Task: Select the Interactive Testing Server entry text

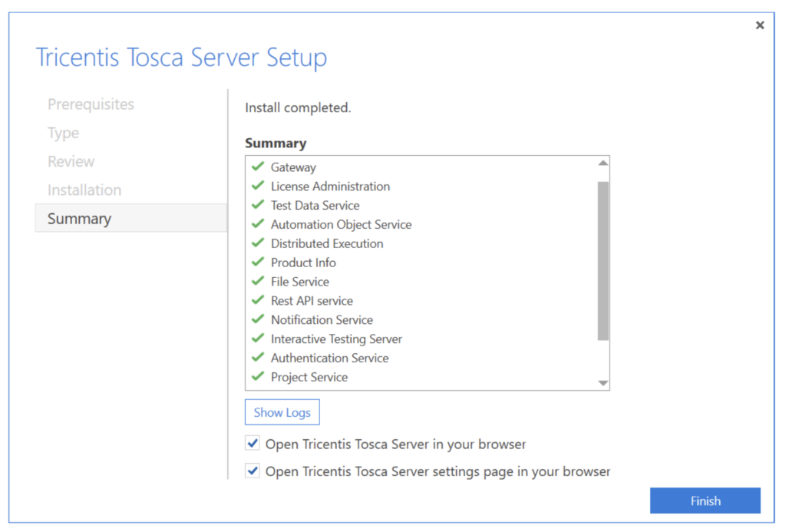Action: point(336,339)
